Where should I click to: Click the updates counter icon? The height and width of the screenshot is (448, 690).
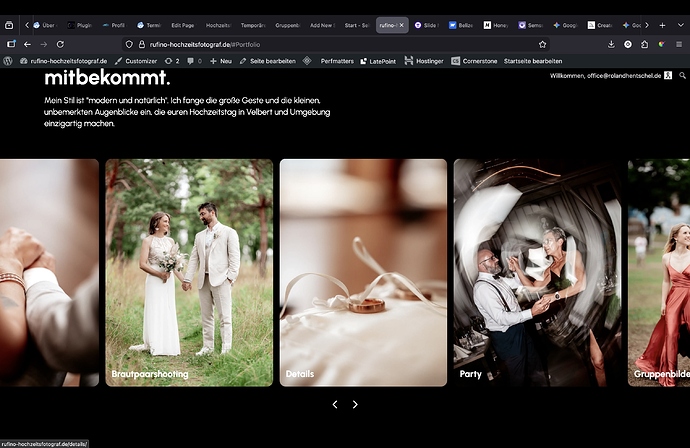171,61
